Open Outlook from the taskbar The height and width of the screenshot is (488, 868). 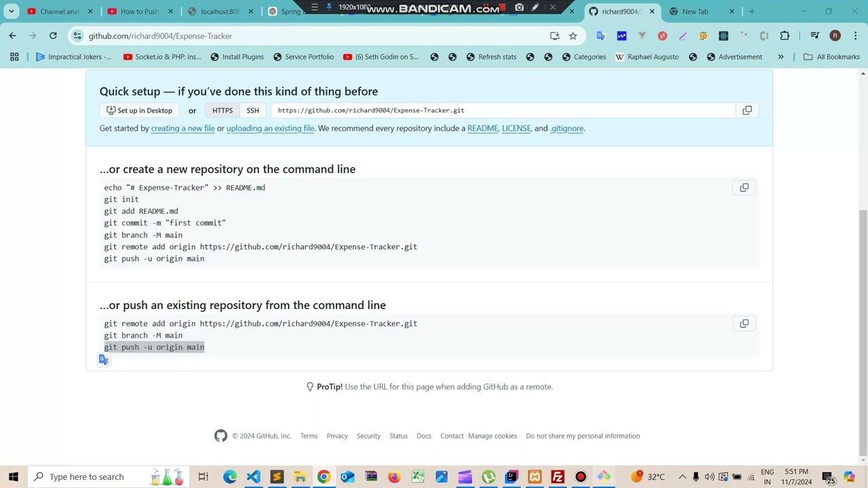[347, 476]
